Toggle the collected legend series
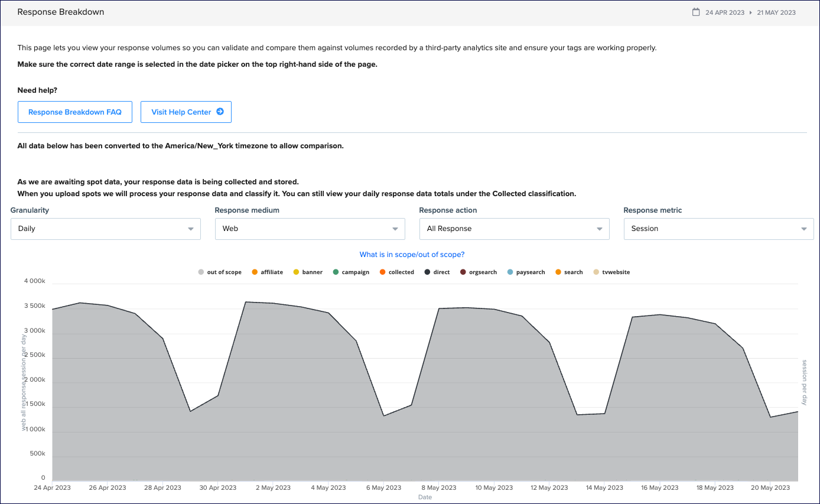This screenshot has height=504, width=820. pos(396,272)
